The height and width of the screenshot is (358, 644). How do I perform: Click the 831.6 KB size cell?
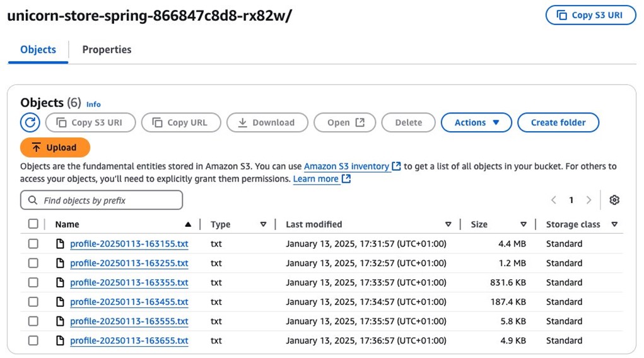tap(508, 282)
